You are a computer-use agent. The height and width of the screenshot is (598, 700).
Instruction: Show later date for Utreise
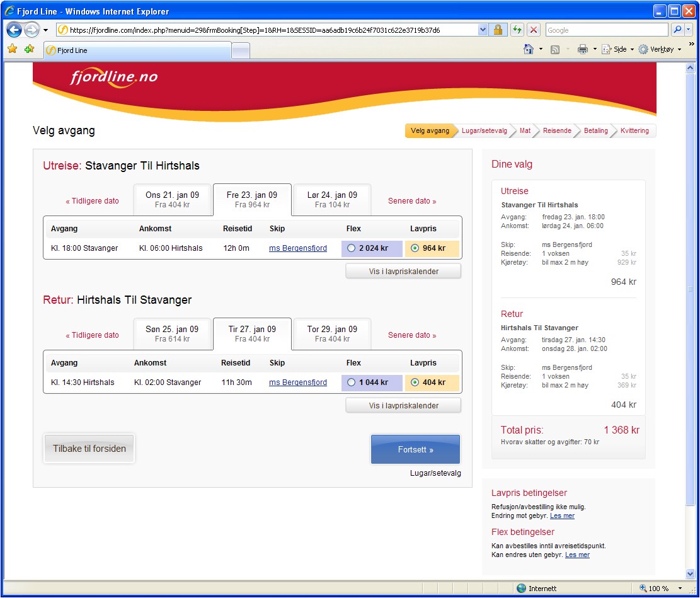tap(412, 201)
